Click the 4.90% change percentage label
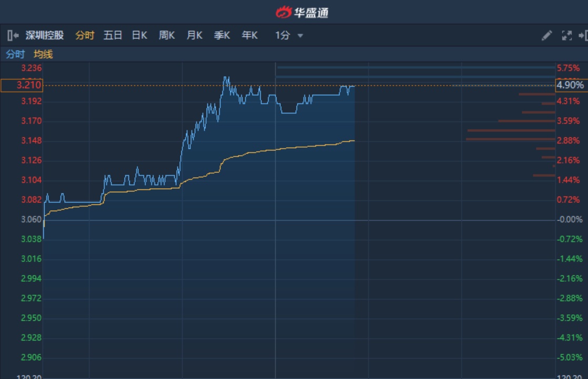Image resolution: width=588 pixels, height=379 pixels. 570,85
